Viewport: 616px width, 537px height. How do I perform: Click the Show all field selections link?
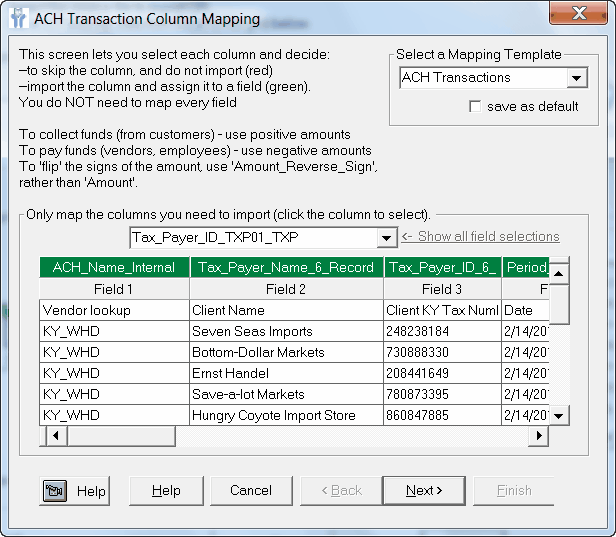(488, 237)
